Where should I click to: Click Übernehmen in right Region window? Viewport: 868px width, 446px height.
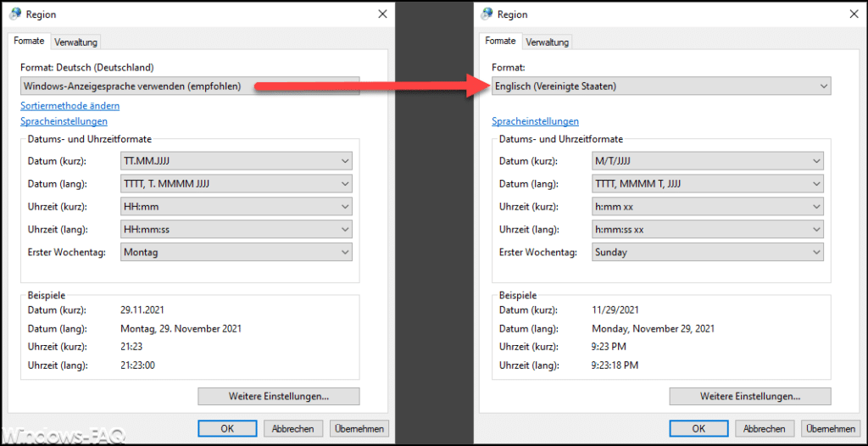pos(831,428)
